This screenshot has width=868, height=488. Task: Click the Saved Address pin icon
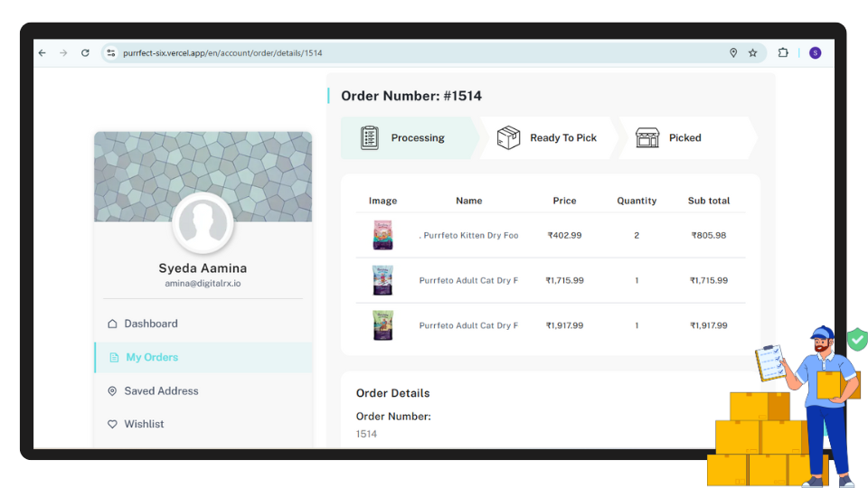tap(112, 391)
